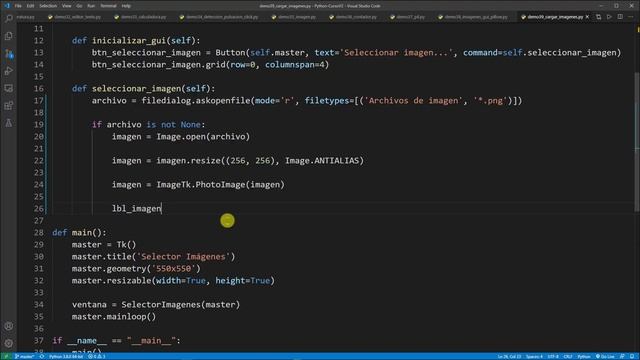Switch to the demo08 imagenes pillow tab

(x=473, y=17)
